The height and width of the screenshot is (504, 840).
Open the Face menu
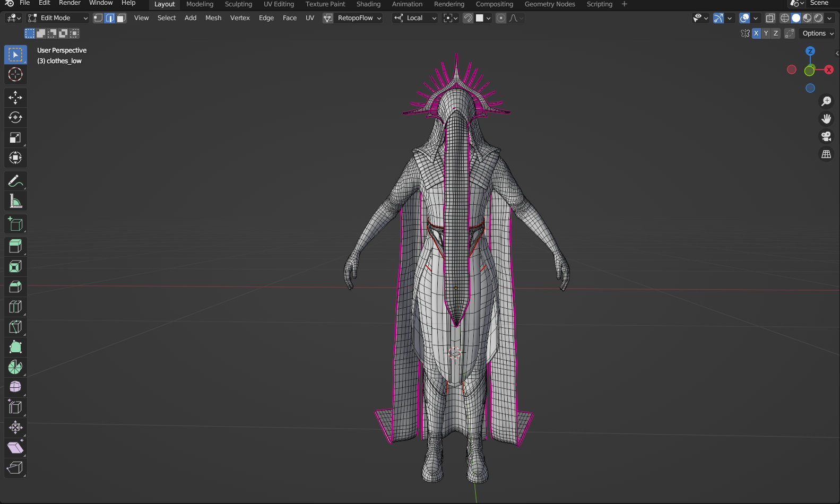(290, 18)
